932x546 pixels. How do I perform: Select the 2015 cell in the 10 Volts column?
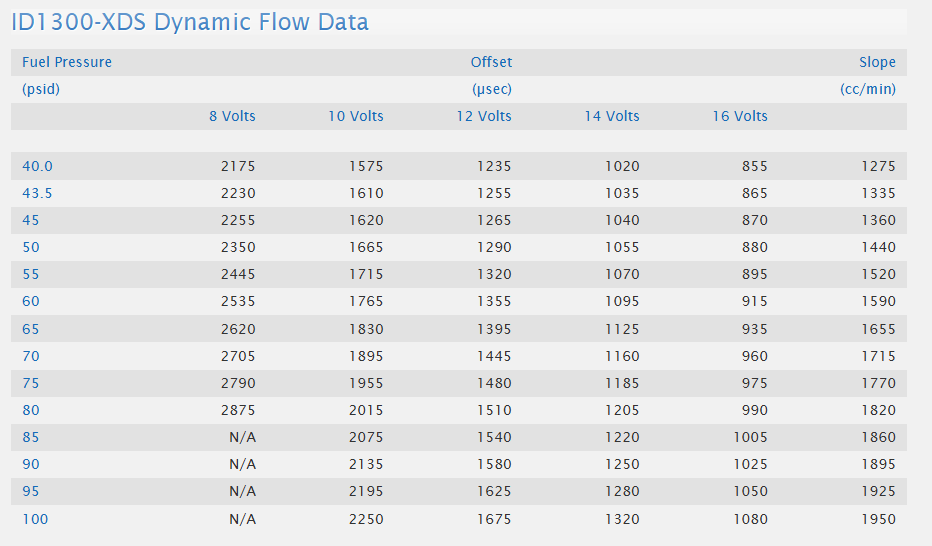point(365,410)
